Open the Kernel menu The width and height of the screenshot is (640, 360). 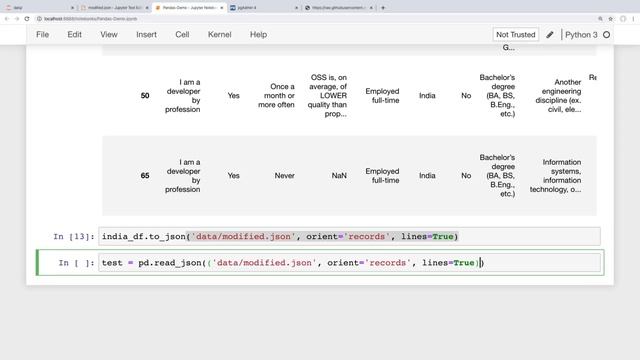(x=220, y=35)
